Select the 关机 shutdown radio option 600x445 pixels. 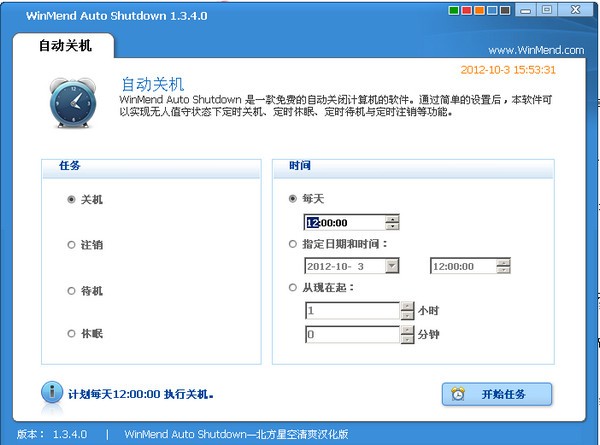[x=85, y=199]
